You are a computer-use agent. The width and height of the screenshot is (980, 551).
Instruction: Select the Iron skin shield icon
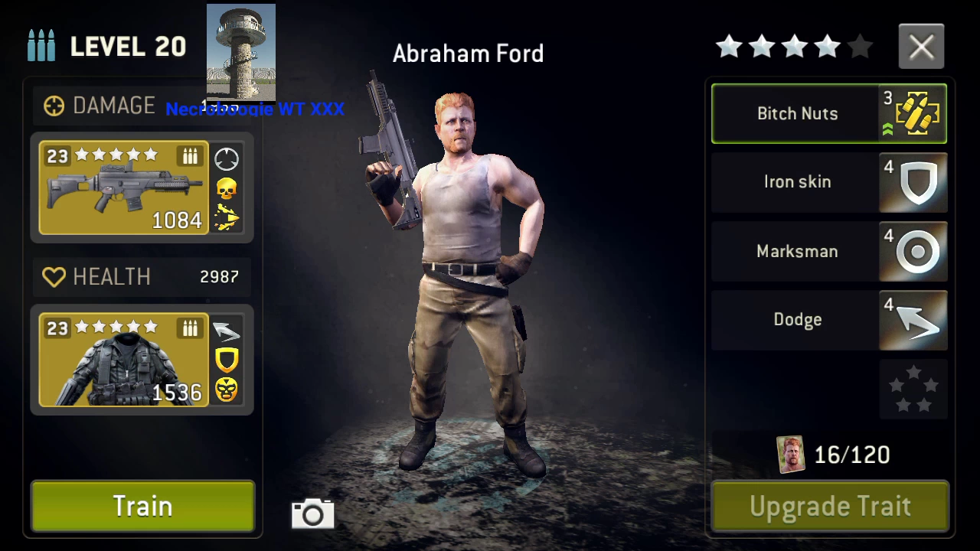click(913, 182)
